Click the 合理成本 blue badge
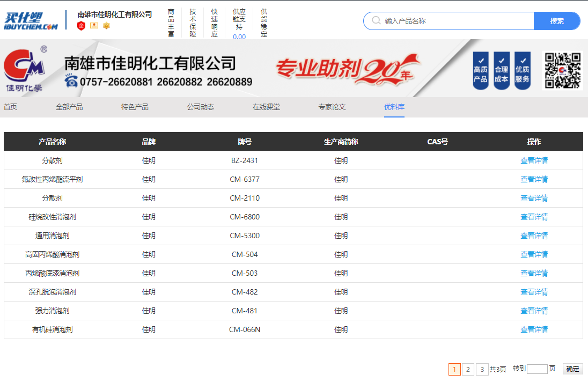 pos(502,70)
